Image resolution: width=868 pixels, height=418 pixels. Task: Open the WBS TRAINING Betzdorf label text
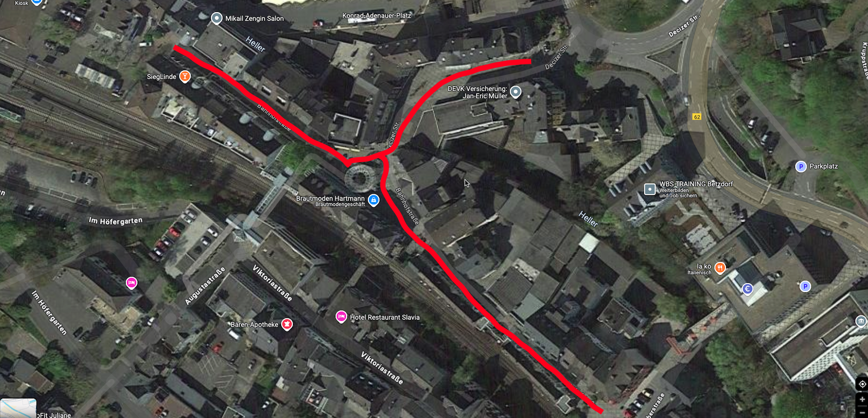click(696, 184)
